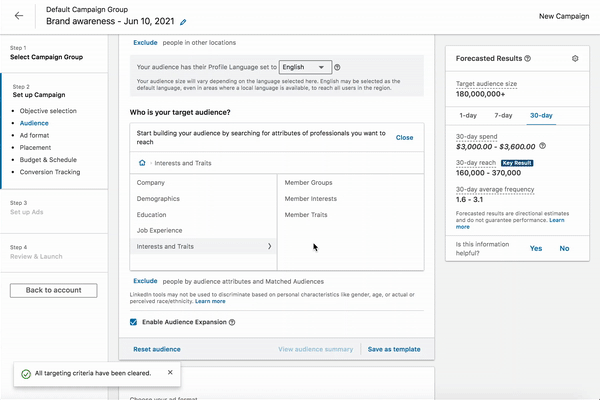Image resolution: width=600 pixels, height=400 pixels.
Task: Select the 1-day forecast tab
Action: [x=467, y=116]
